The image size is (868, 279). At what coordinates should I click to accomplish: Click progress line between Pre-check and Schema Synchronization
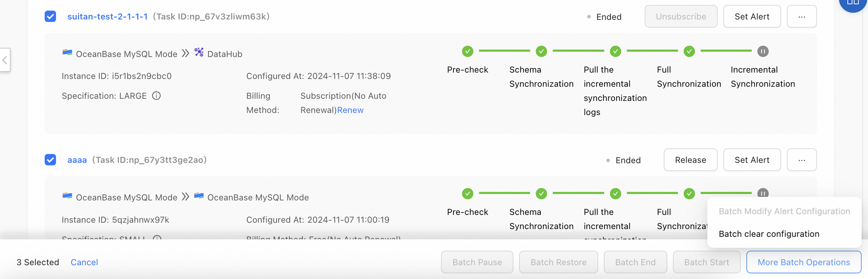point(504,51)
